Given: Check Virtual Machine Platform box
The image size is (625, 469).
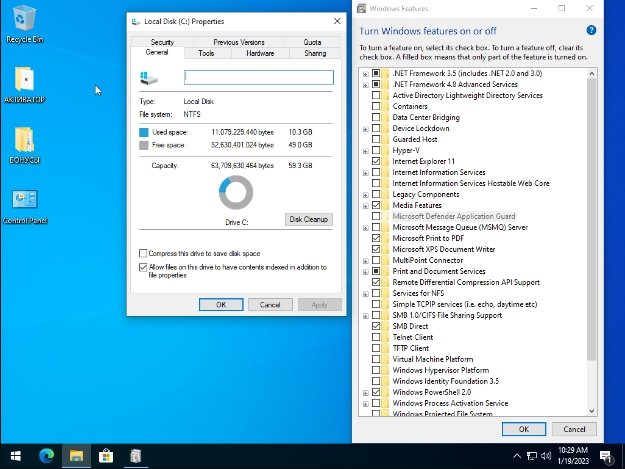Looking at the screenshot, I should click(x=375, y=359).
